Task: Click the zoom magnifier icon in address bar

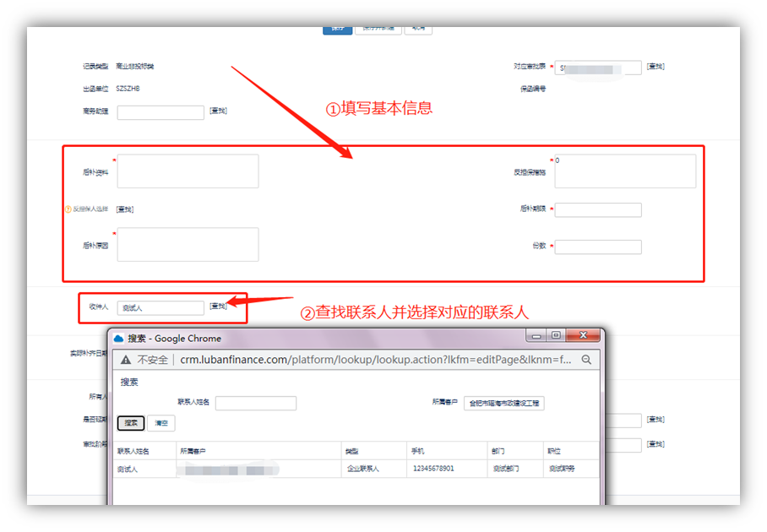Action: [586, 360]
